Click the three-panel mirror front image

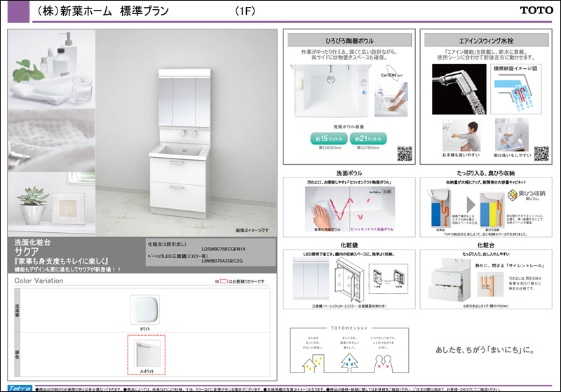tap(311, 279)
